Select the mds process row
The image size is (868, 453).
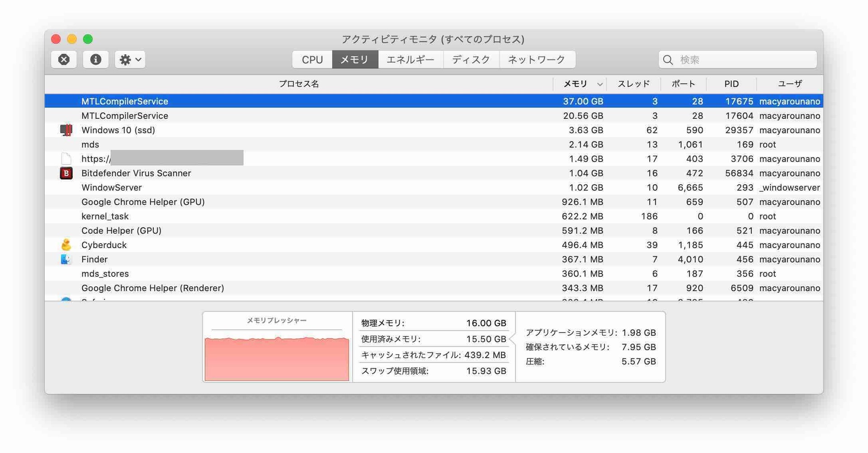click(434, 145)
